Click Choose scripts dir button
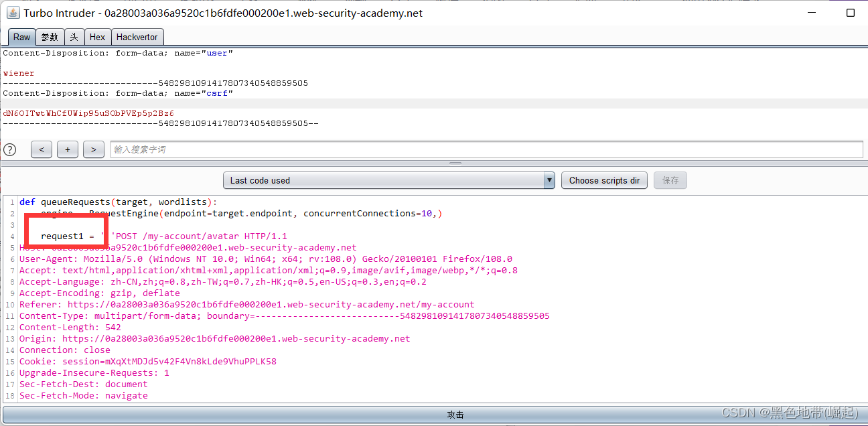 (x=604, y=180)
